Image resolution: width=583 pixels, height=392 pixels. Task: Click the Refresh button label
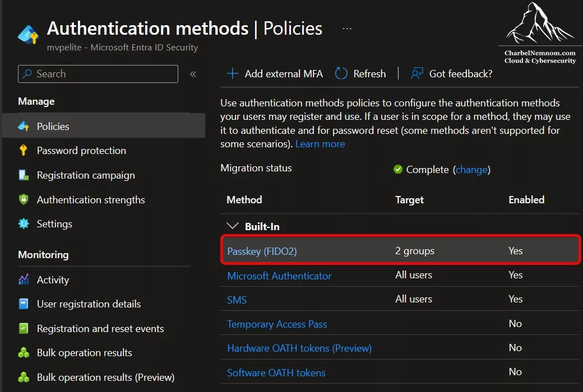click(369, 73)
